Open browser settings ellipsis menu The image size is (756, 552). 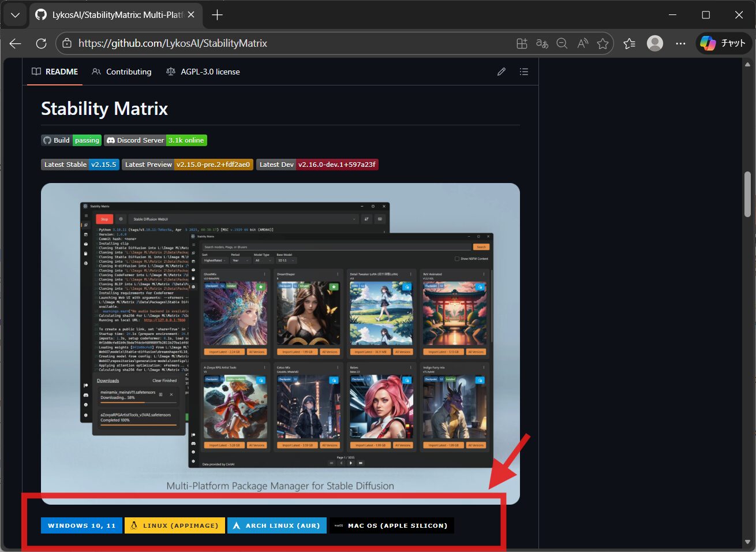(680, 43)
